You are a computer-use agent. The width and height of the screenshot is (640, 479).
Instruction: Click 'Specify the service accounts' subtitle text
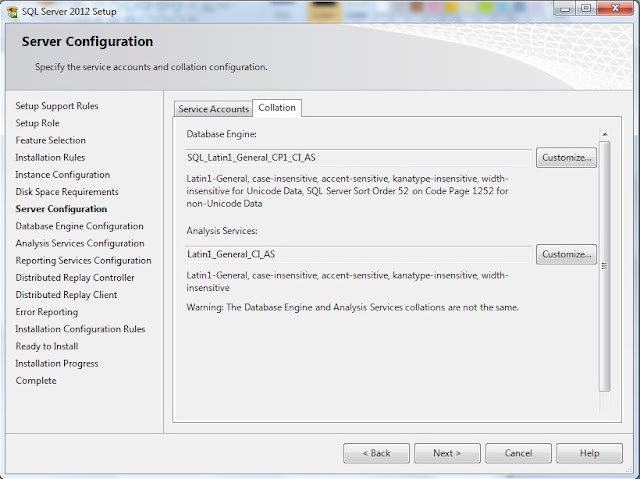click(x=151, y=67)
